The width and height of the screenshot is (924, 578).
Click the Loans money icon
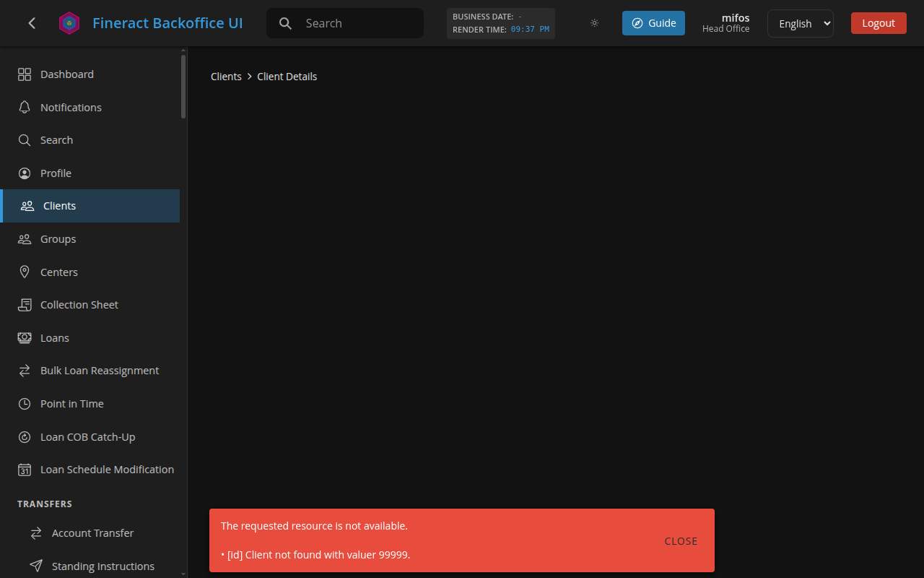(25, 337)
